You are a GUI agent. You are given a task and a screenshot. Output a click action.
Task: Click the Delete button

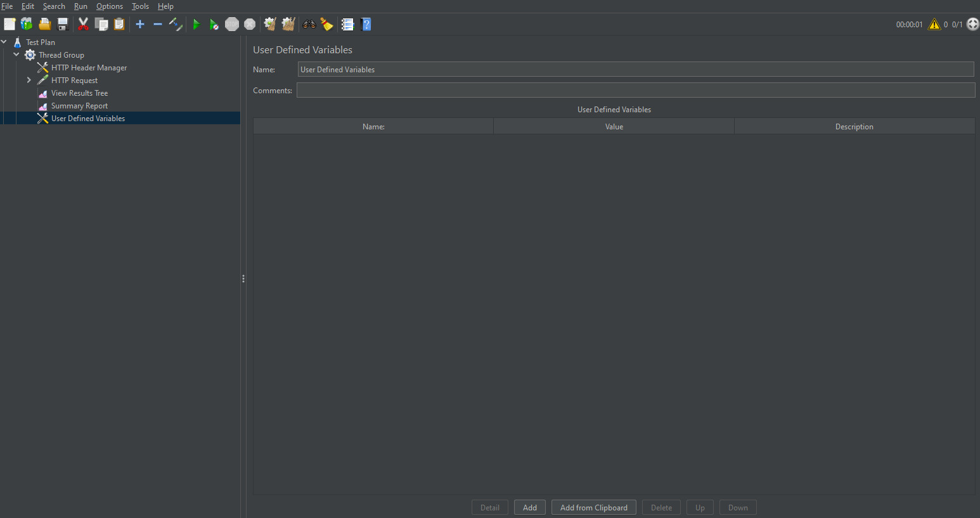pos(661,507)
